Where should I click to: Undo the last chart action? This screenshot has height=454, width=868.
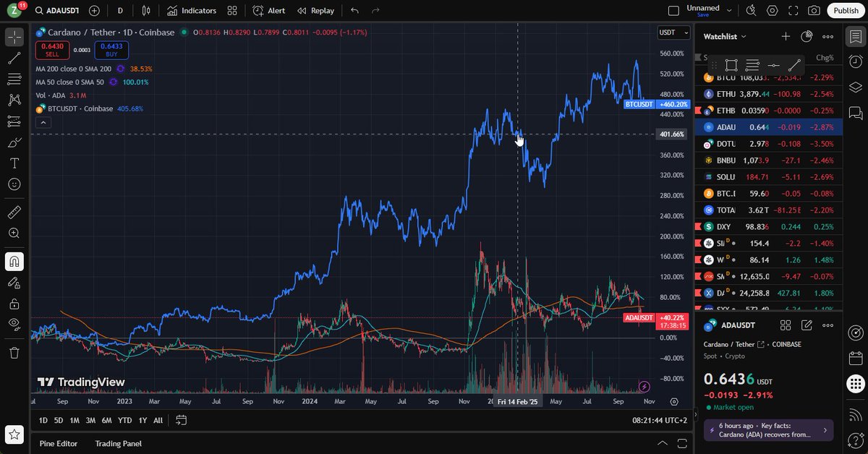click(354, 11)
